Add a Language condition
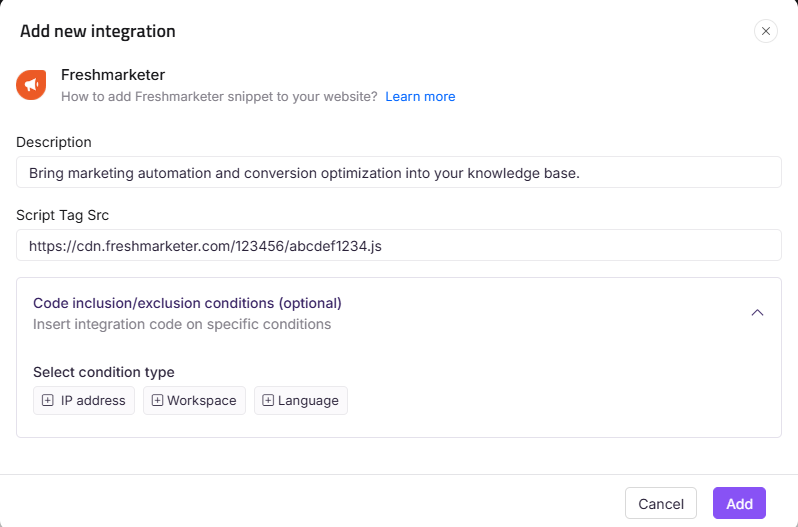Screen dimensions: 798x527 click(x=301, y=400)
